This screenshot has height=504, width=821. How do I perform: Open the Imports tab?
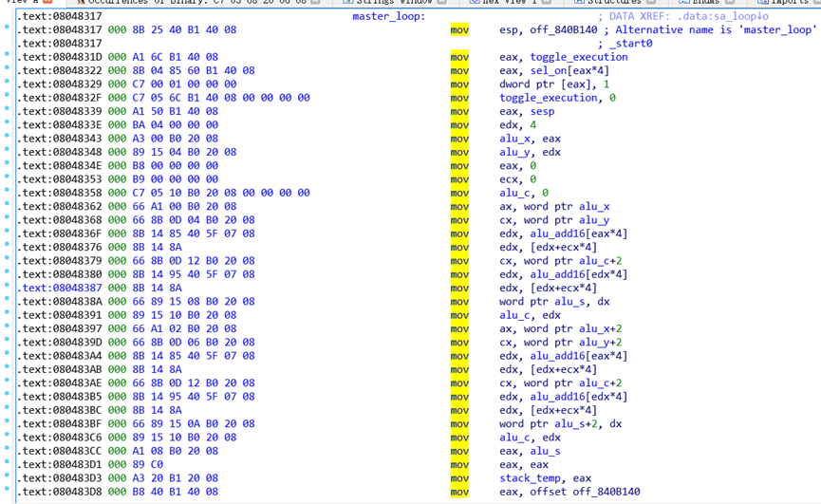coord(788,2)
